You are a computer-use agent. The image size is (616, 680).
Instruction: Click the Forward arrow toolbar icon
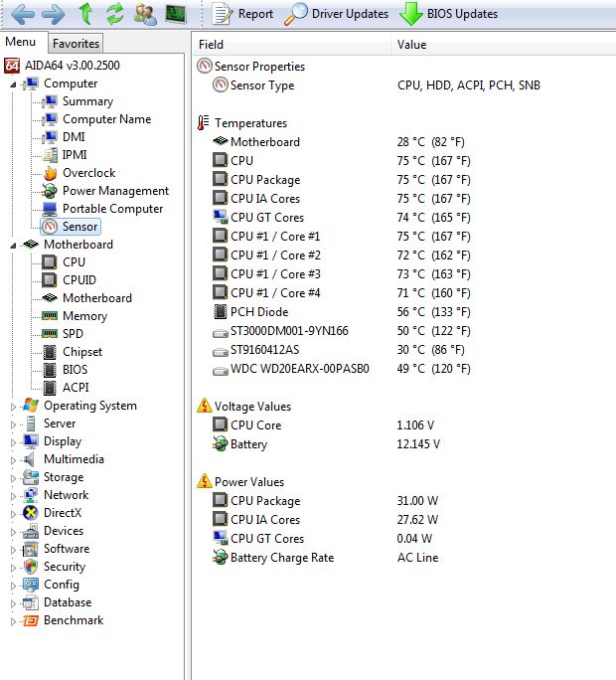coord(54,14)
